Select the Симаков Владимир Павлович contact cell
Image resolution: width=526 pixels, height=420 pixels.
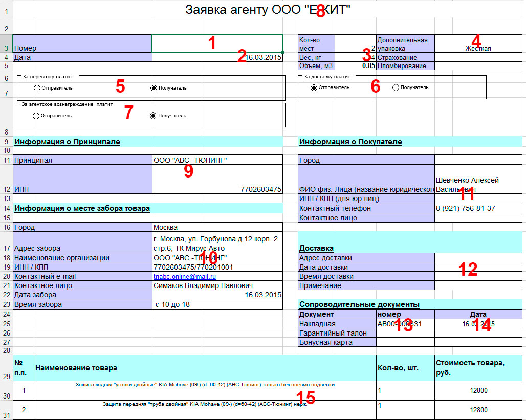pos(217,286)
